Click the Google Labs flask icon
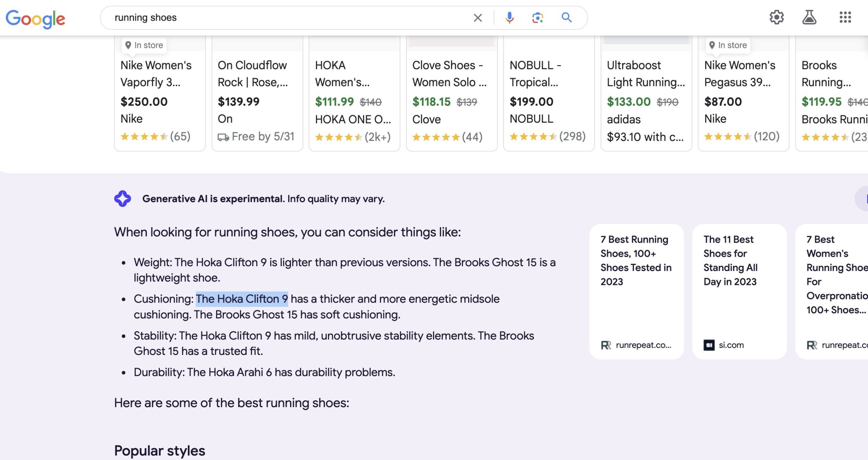 coord(809,18)
